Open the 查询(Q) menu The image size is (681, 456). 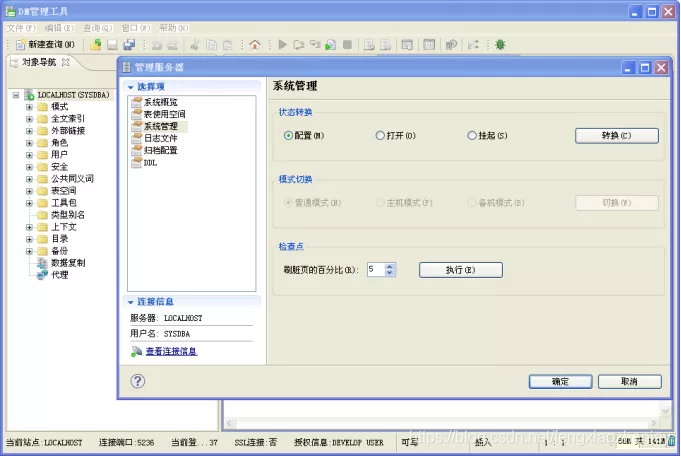coord(97,28)
